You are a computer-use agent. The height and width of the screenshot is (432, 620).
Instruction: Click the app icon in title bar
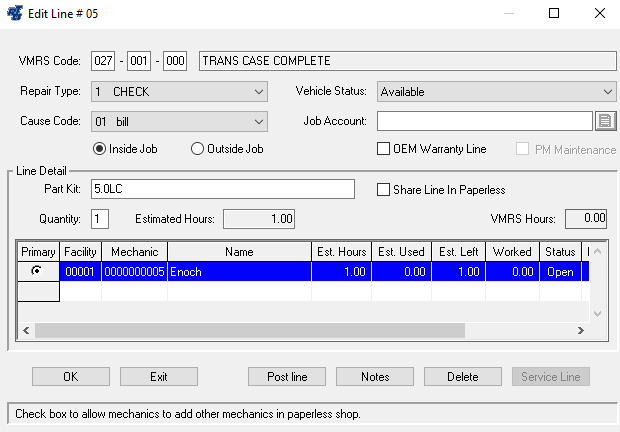[15, 13]
